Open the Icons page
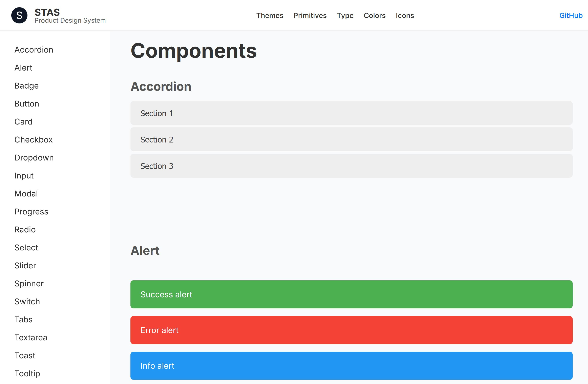The width and height of the screenshot is (588, 384). pos(405,15)
